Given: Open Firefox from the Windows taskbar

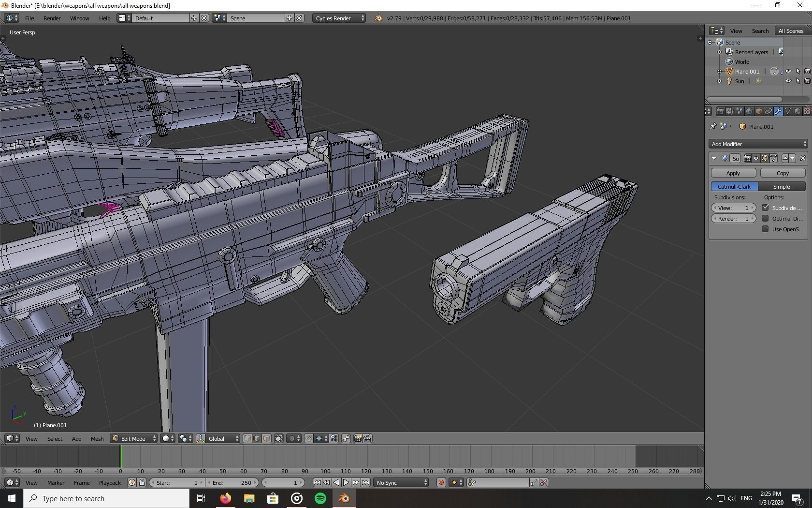Looking at the screenshot, I should [225, 498].
